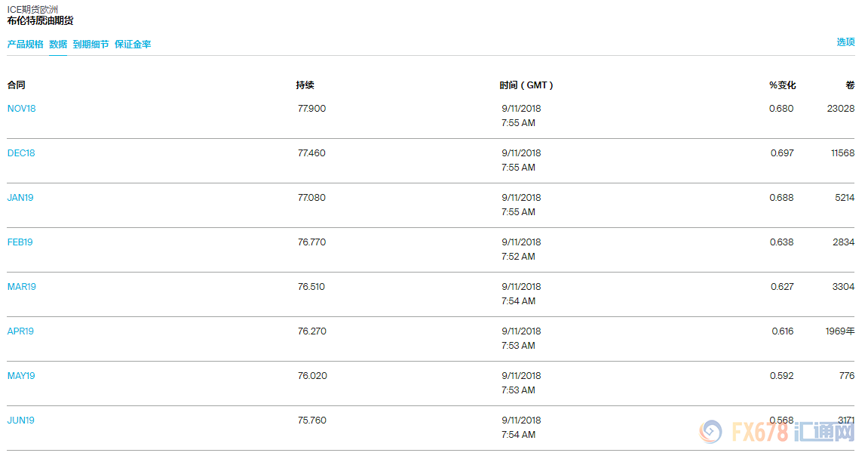Switch to the 产品规格 tab

(26, 45)
